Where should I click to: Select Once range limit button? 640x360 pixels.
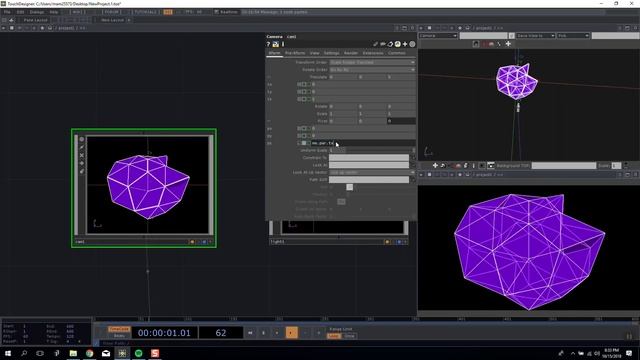pos(350,336)
